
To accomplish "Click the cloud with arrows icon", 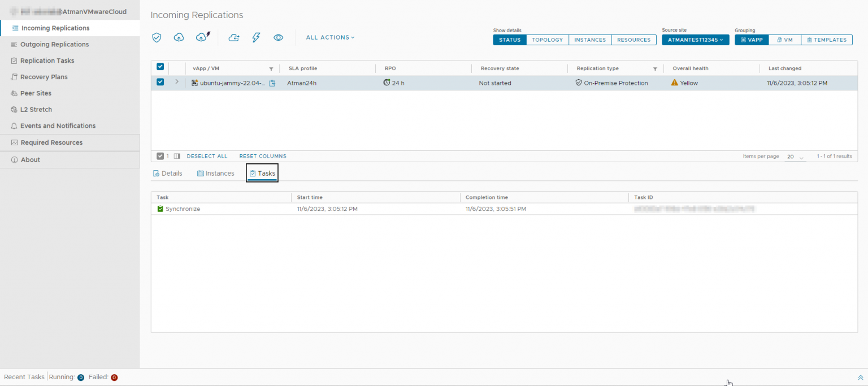I will [234, 37].
